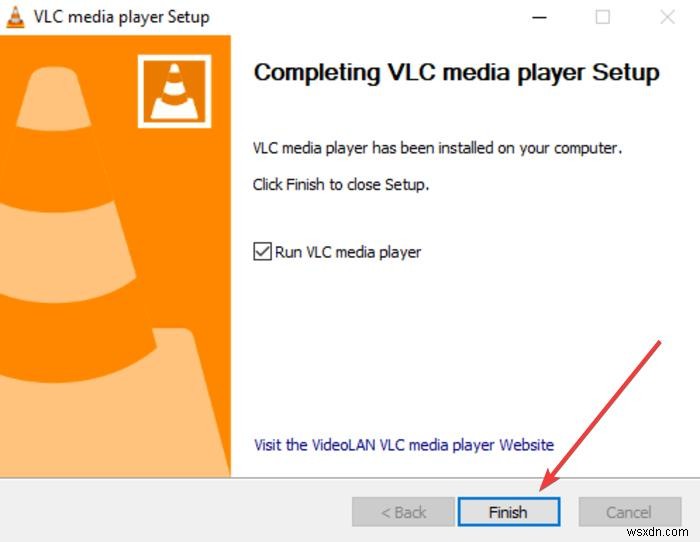Click Finish to close Setup
The width and height of the screenshot is (700, 542).
coord(508,512)
